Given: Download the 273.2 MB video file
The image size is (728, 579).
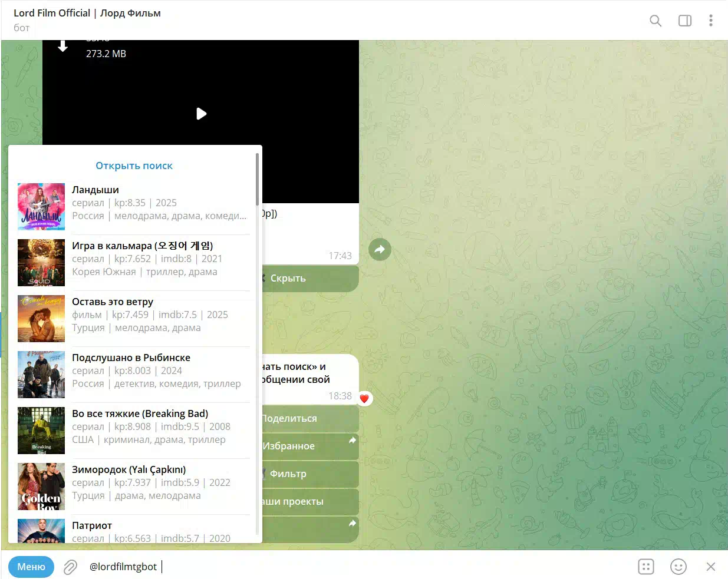Looking at the screenshot, I should [x=62, y=46].
